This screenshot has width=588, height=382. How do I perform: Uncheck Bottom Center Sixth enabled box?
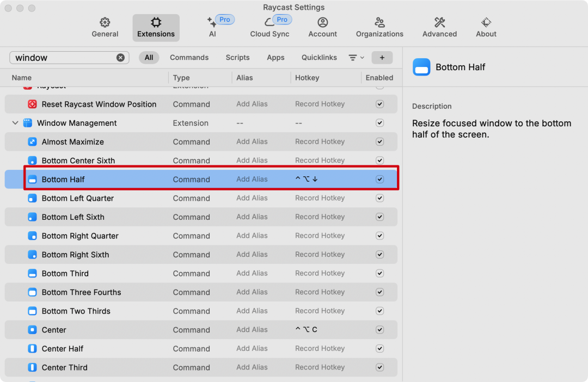(379, 161)
